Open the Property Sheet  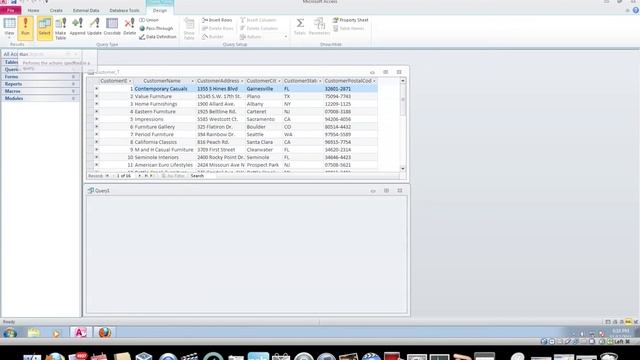click(351, 20)
